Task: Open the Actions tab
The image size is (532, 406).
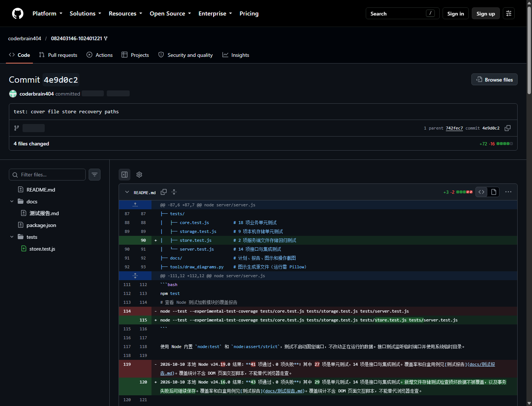Action: click(100, 55)
